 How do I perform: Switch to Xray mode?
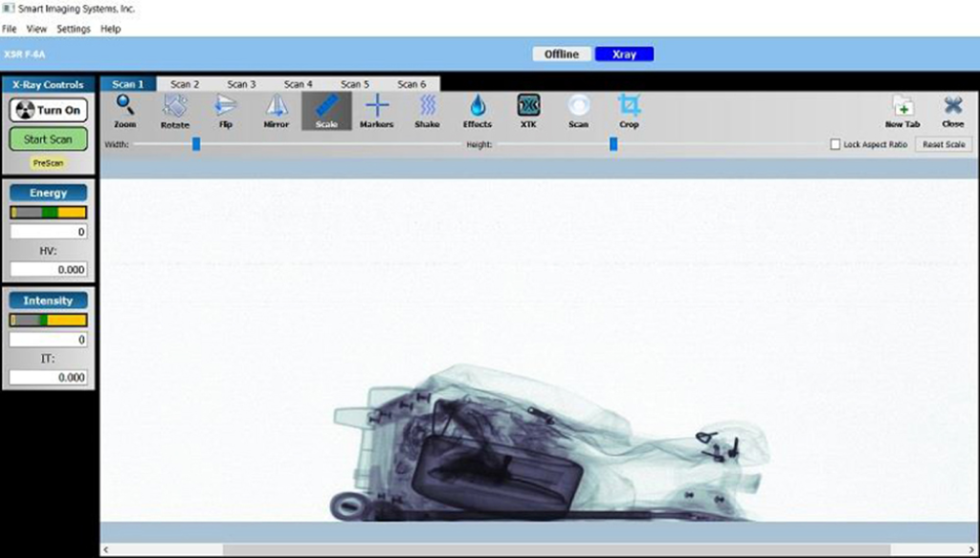point(624,54)
